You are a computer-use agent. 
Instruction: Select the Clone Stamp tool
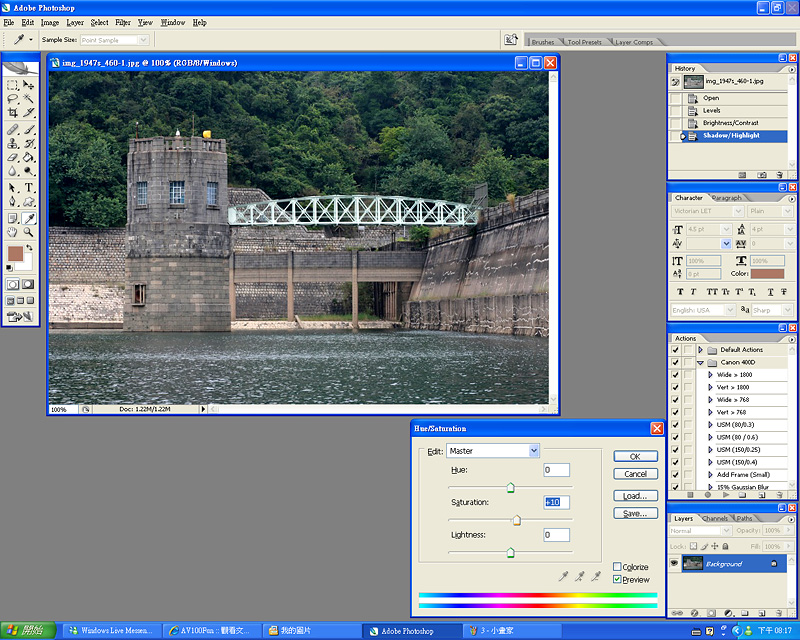tap(12, 143)
